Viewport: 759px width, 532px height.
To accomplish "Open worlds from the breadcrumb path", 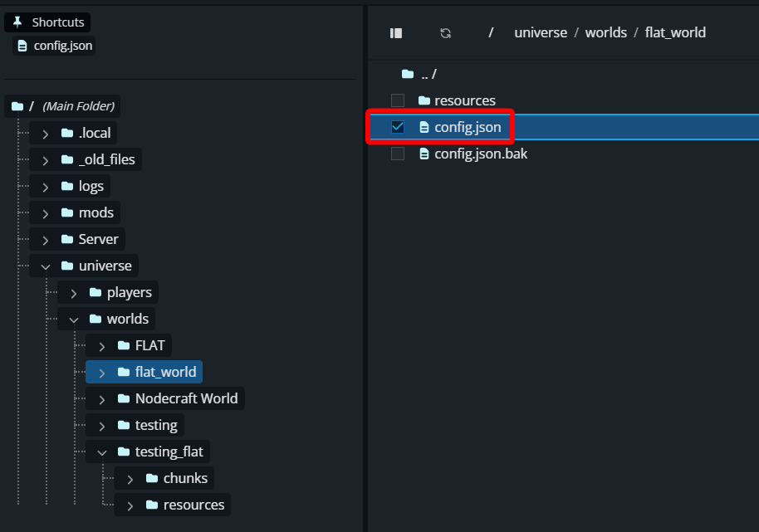I will point(606,32).
